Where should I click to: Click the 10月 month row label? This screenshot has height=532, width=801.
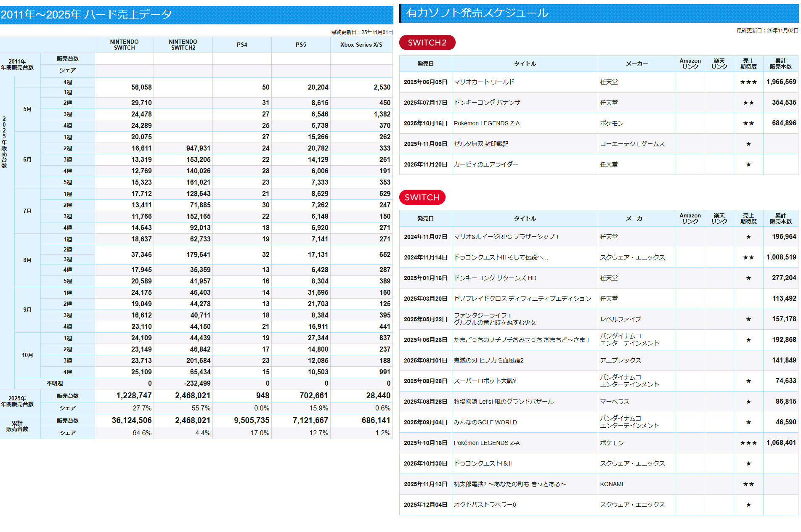pyautogui.click(x=27, y=355)
